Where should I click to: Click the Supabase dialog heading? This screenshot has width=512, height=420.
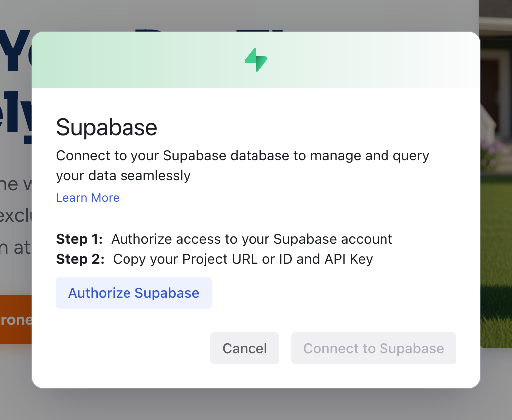pos(107,128)
